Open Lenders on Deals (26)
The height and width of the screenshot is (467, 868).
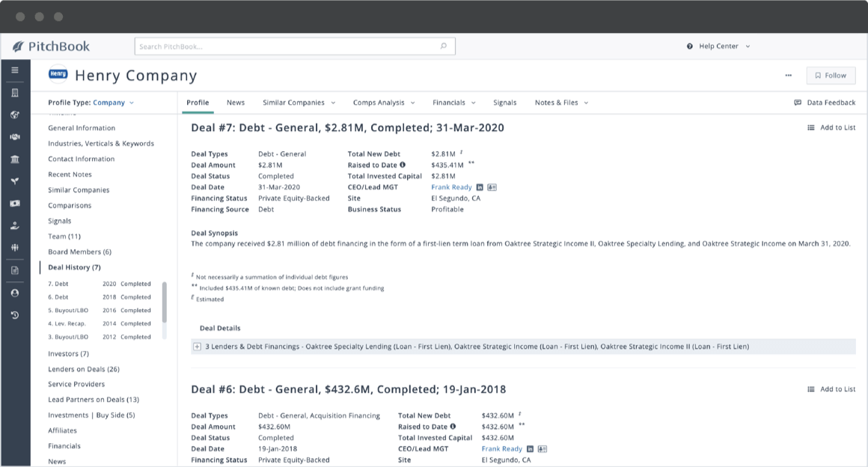click(x=84, y=370)
